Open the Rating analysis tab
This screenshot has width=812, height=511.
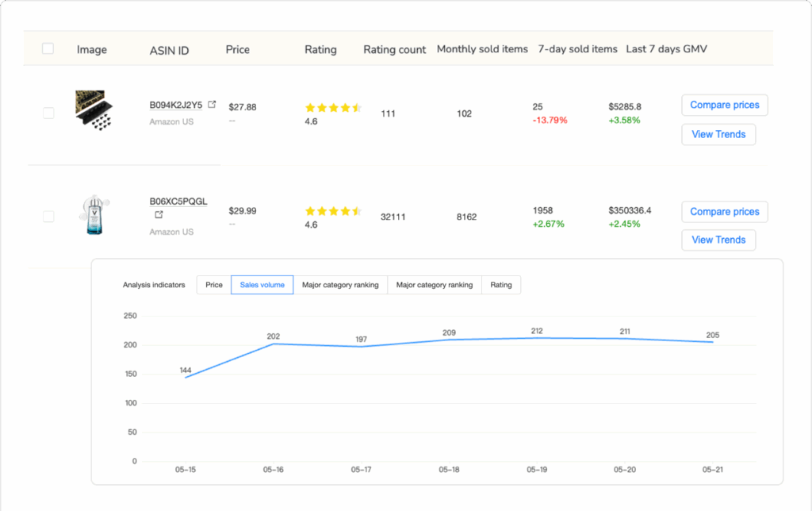[x=501, y=285]
